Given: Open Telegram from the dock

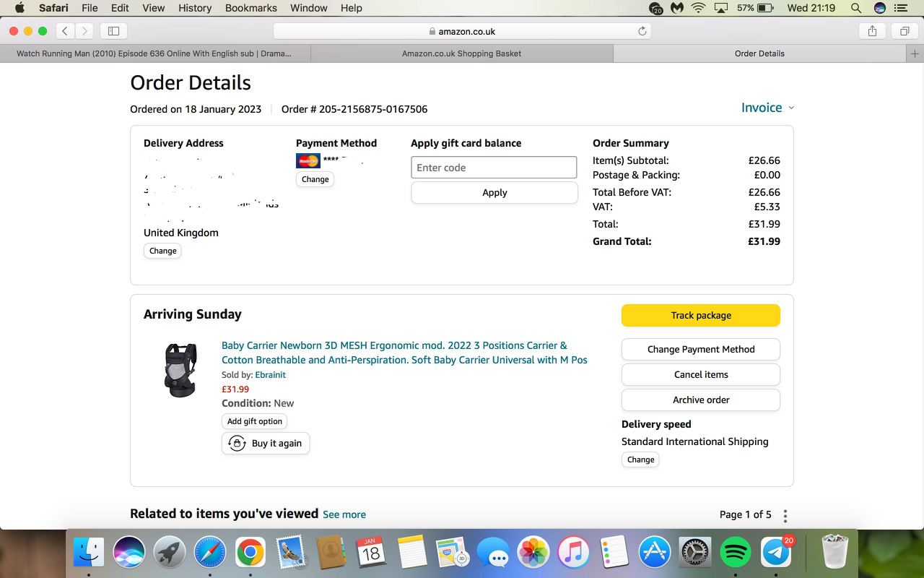Looking at the screenshot, I should (776, 553).
